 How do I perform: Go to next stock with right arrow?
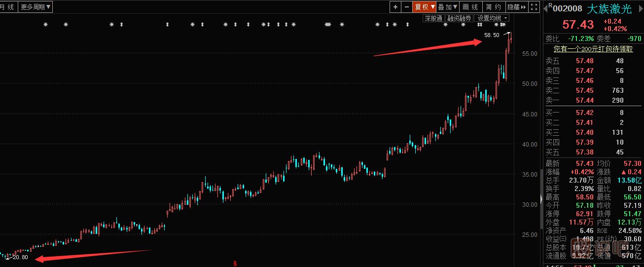point(640,8)
